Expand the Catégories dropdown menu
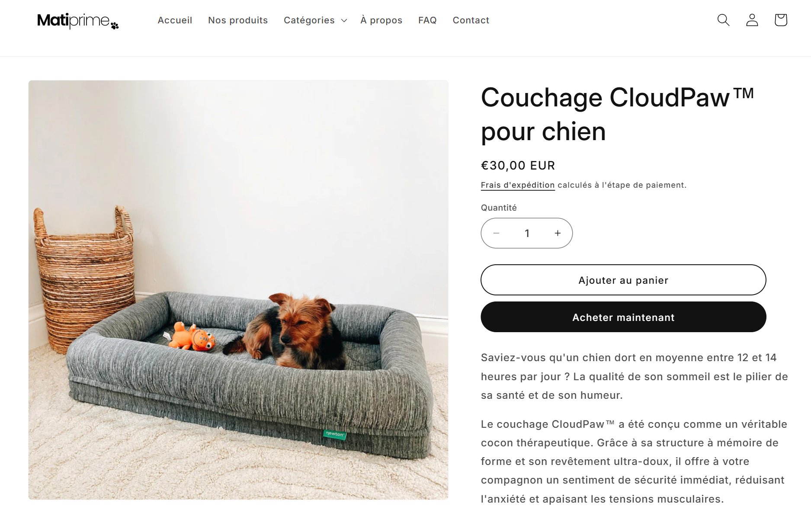This screenshot has width=811, height=532. [315, 20]
